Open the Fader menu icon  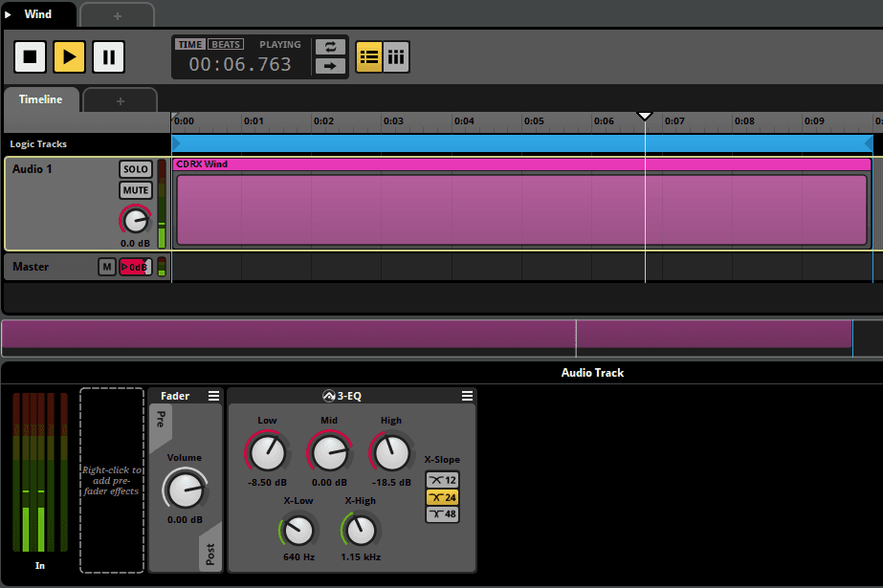tap(213, 396)
